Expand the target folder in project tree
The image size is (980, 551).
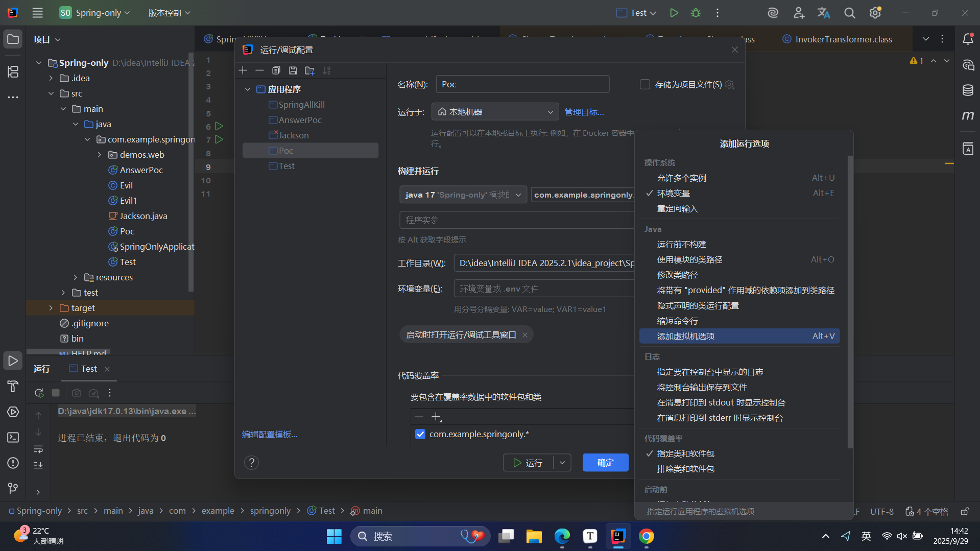click(x=51, y=308)
